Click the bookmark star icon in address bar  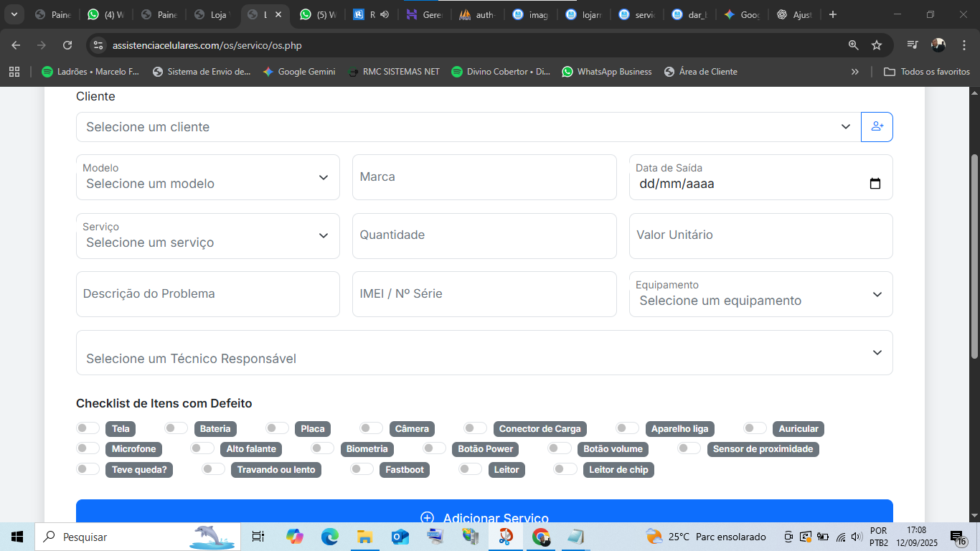(x=876, y=45)
